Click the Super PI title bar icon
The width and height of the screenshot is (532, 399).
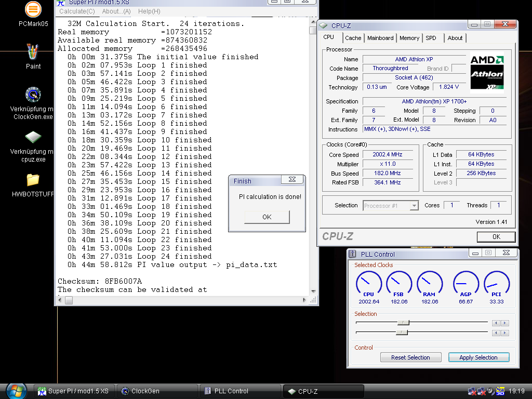pyautogui.click(x=61, y=3)
